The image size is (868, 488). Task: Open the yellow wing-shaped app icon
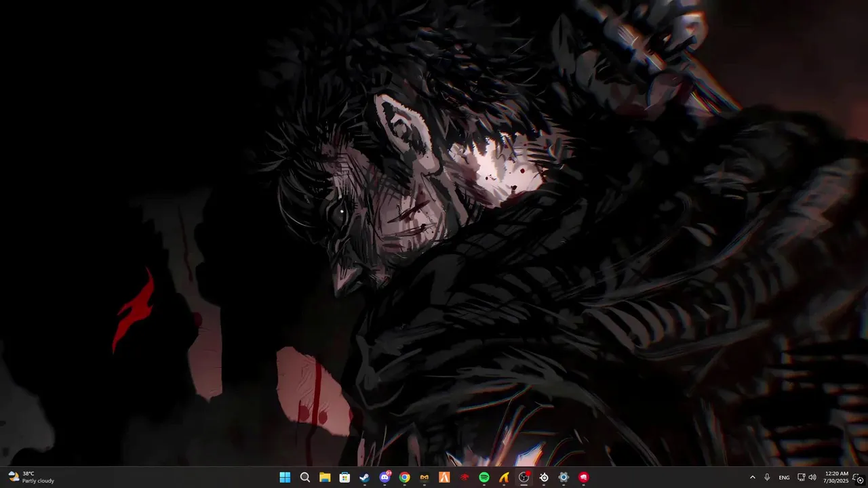504,477
